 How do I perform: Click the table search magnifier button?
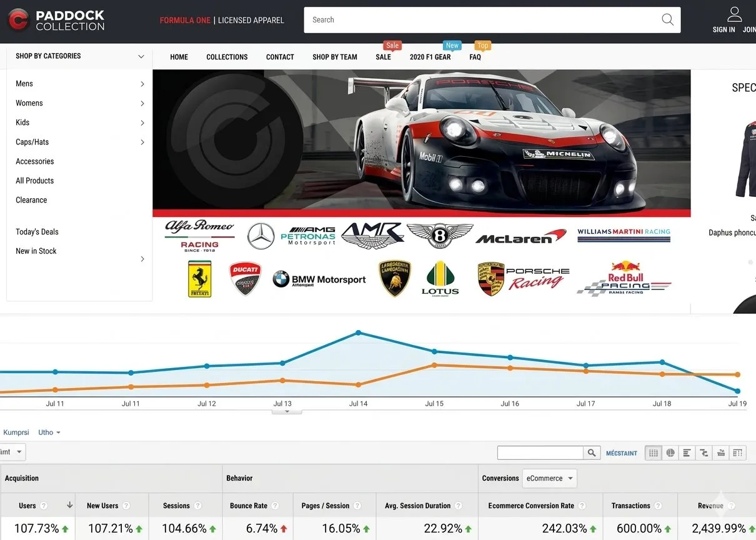(x=591, y=453)
